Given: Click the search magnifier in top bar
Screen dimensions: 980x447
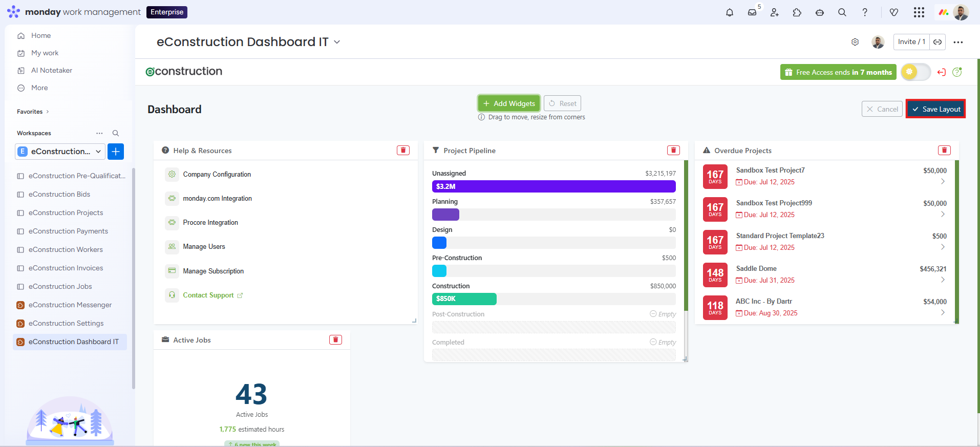Looking at the screenshot, I should point(842,12).
